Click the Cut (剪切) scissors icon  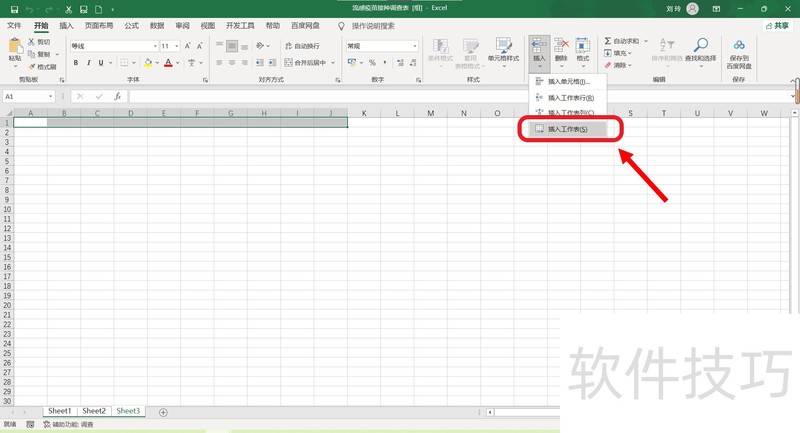pyautogui.click(x=41, y=43)
